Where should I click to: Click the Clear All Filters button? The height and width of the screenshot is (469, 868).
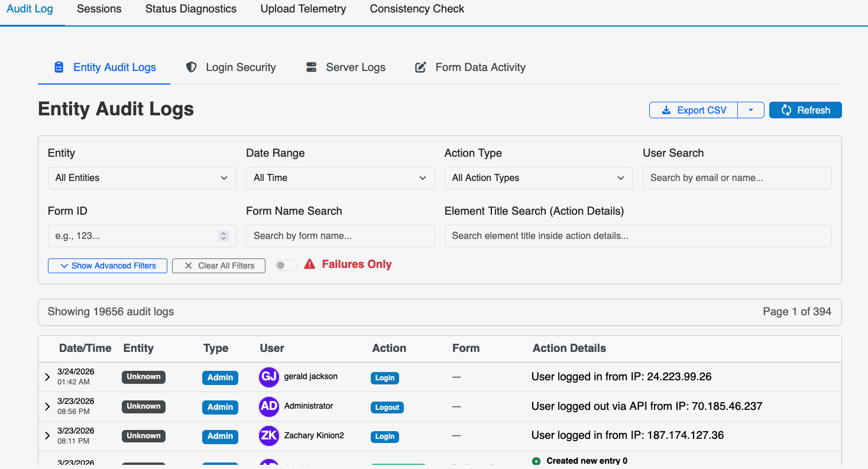pyautogui.click(x=219, y=266)
